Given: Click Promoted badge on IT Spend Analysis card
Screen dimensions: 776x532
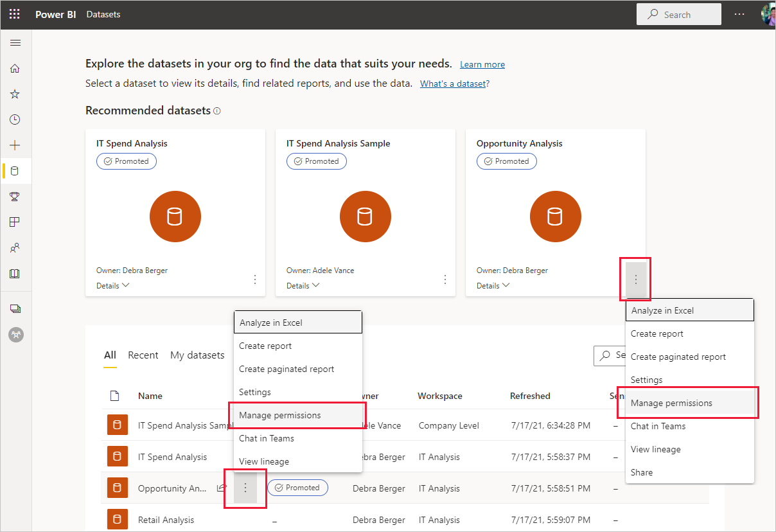Looking at the screenshot, I should pos(127,161).
